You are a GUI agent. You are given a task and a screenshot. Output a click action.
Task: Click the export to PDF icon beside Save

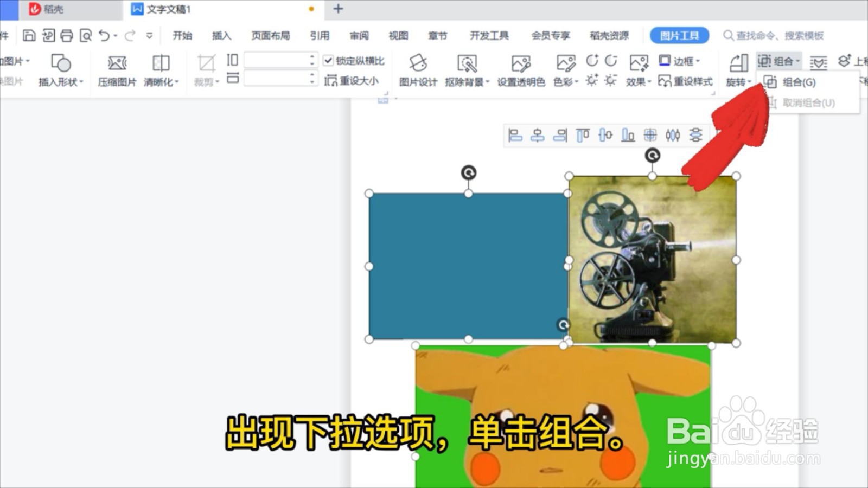48,36
